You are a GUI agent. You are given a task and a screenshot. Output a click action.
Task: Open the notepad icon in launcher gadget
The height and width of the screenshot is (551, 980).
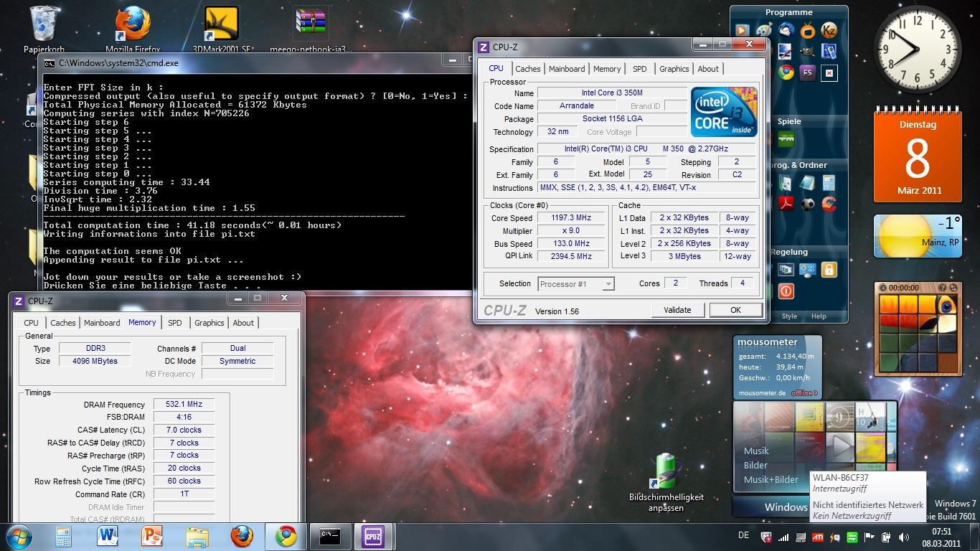[807, 183]
